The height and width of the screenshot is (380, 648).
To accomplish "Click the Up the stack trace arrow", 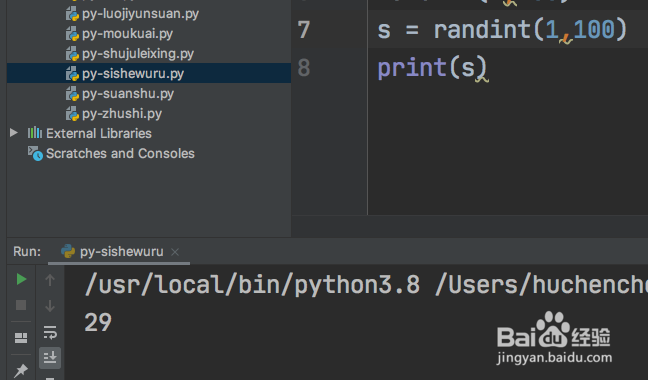I will pyautogui.click(x=50, y=280).
